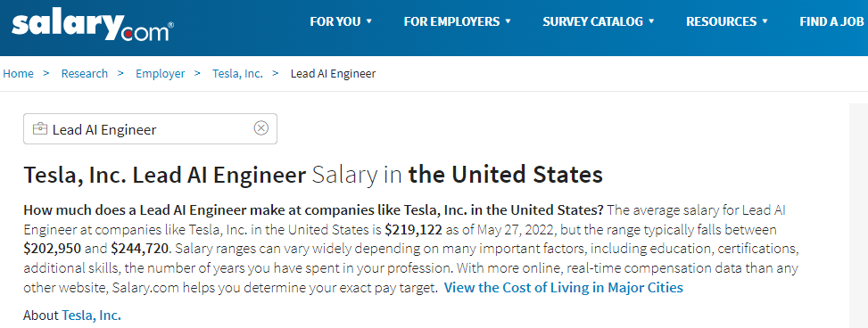
Task: Expand the RESOURCES dropdown arrow
Action: [765, 21]
